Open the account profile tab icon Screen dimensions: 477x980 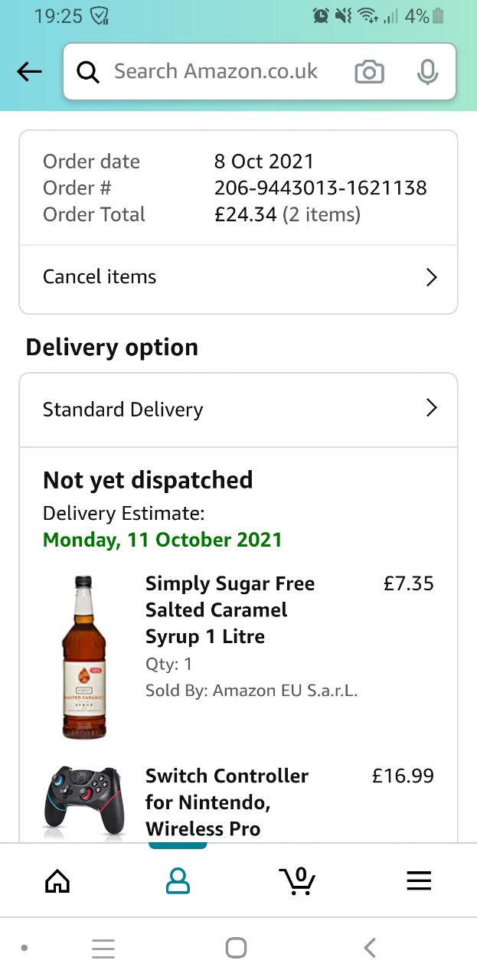coord(178,881)
